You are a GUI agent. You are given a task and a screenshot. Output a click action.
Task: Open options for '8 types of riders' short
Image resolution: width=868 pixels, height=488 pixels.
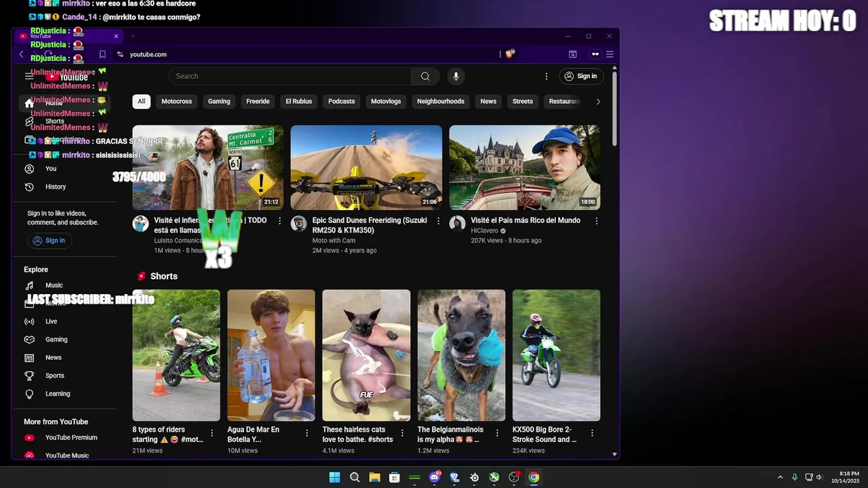(212, 433)
